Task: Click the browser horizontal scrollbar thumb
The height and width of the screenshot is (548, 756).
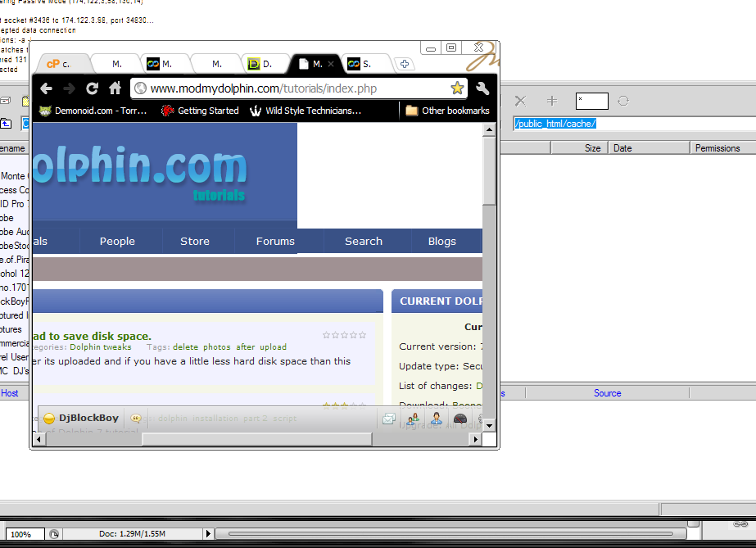Action: point(256,439)
